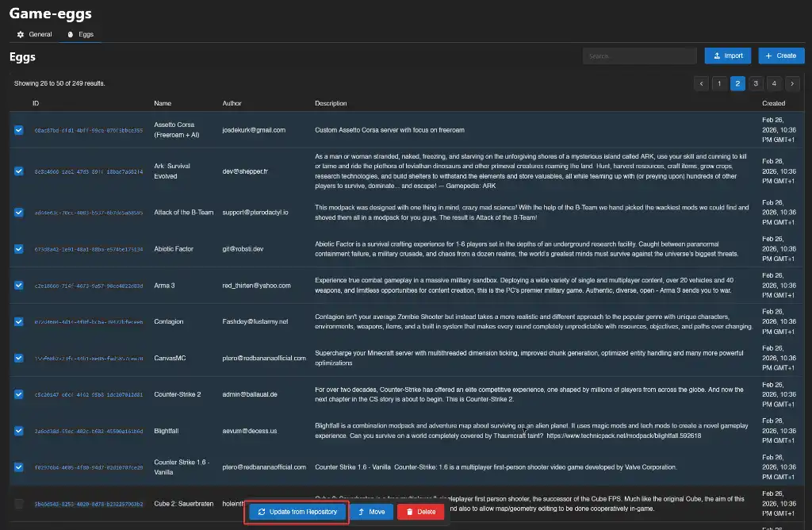Image resolution: width=812 pixels, height=530 pixels.
Task: Uncheck the Arma 3 row checkbox
Action: point(19,286)
